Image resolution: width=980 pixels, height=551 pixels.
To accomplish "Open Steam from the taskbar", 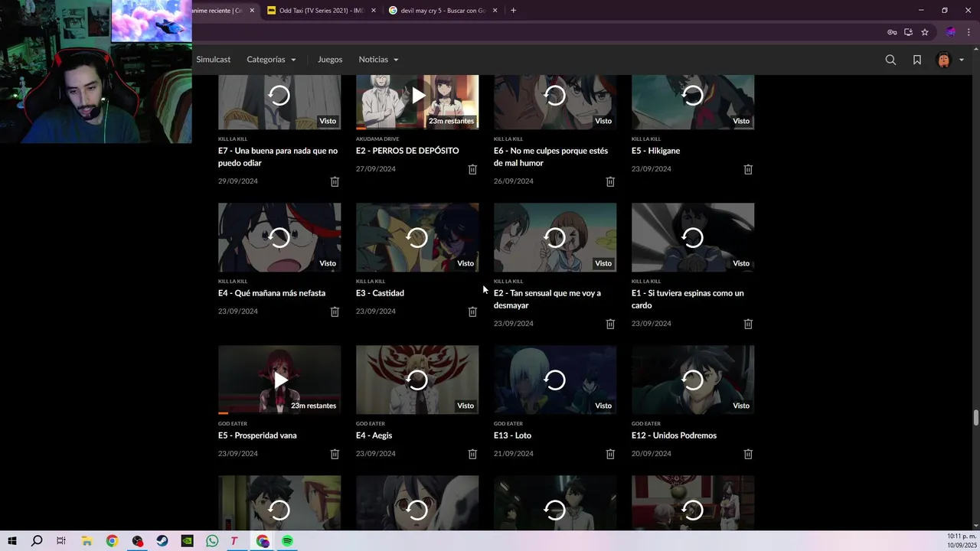I will pos(162,541).
